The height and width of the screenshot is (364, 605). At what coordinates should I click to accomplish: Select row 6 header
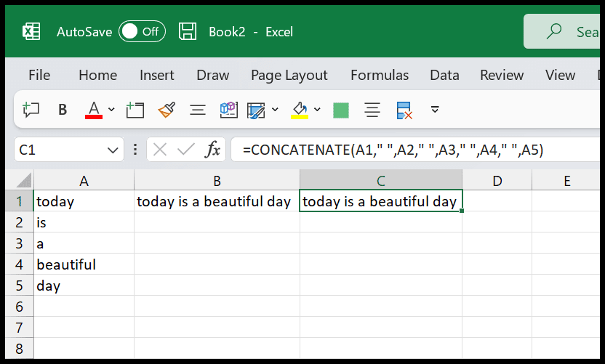tap(20, 307)
